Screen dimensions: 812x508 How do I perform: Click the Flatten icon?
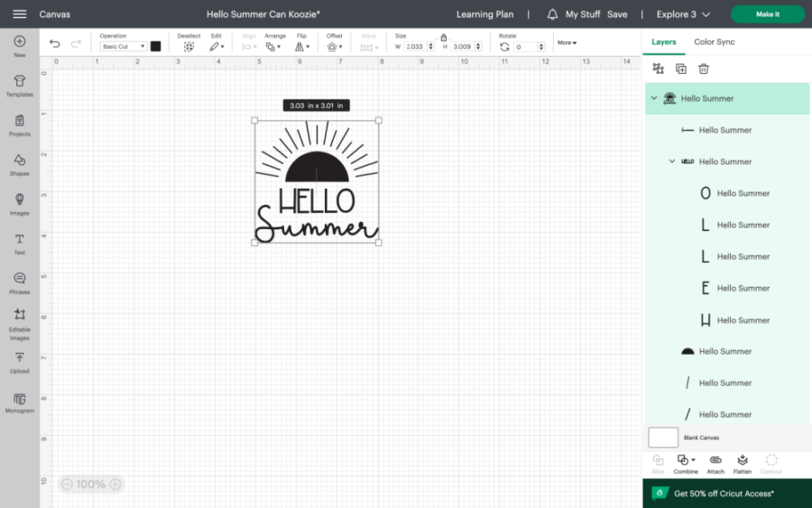(742, 463)
